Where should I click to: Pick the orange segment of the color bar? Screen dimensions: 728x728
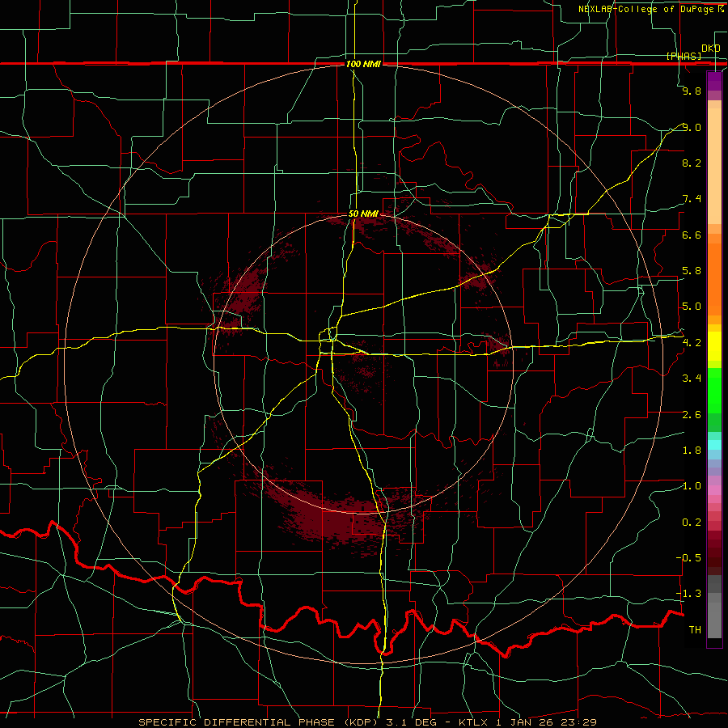pos(714,280)
